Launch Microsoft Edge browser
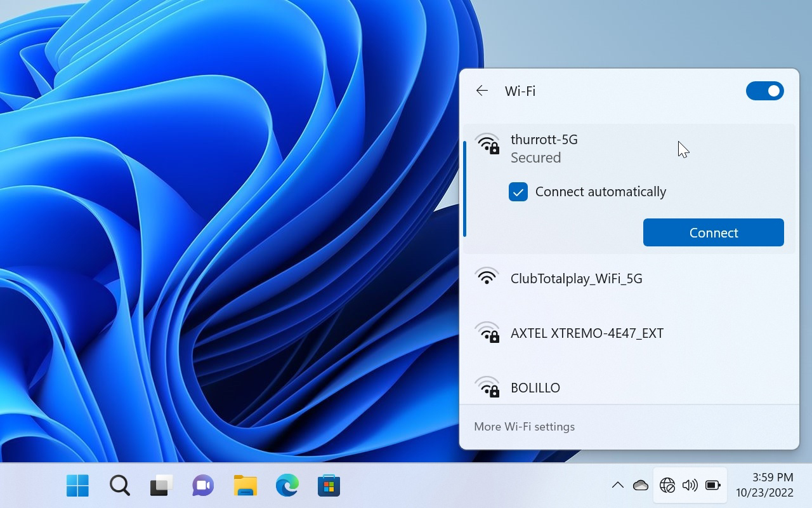 287,486
